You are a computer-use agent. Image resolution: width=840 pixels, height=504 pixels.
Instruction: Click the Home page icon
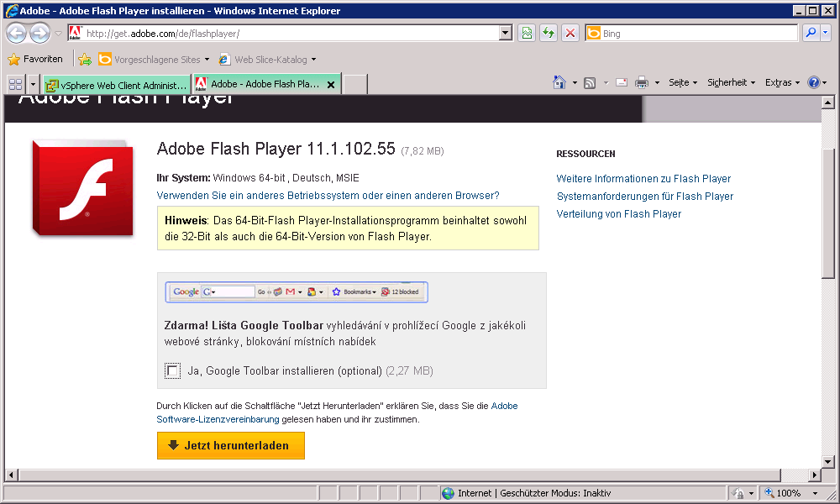[559, 83]
